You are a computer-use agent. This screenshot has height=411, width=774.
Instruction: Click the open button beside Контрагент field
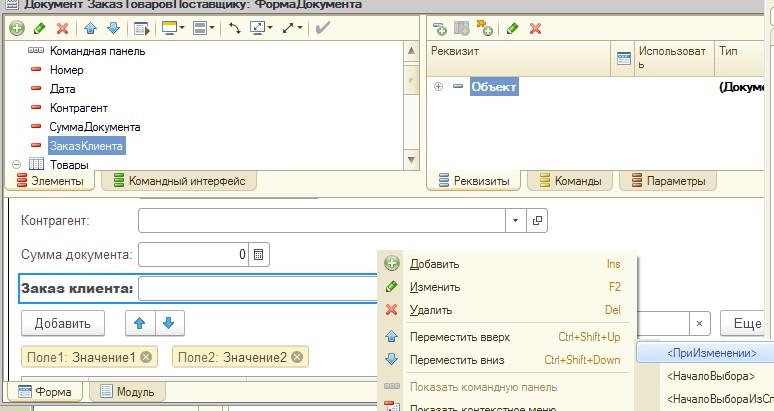(536, 220)
